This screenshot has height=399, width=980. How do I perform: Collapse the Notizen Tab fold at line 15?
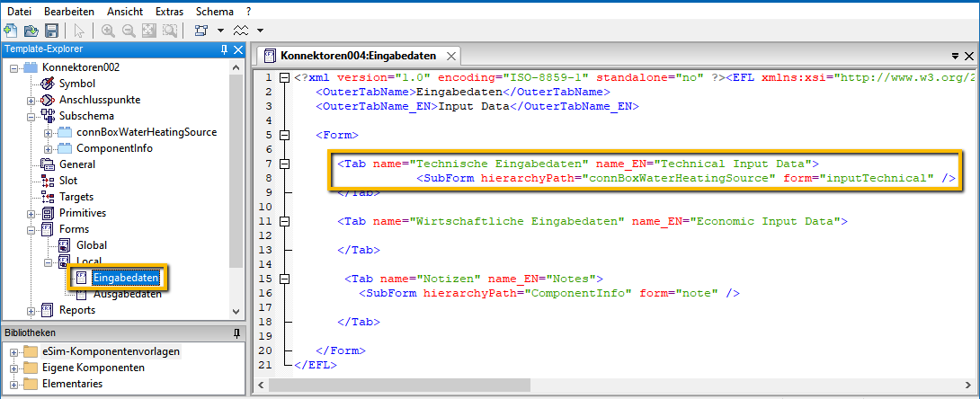[x=284, y=279]
